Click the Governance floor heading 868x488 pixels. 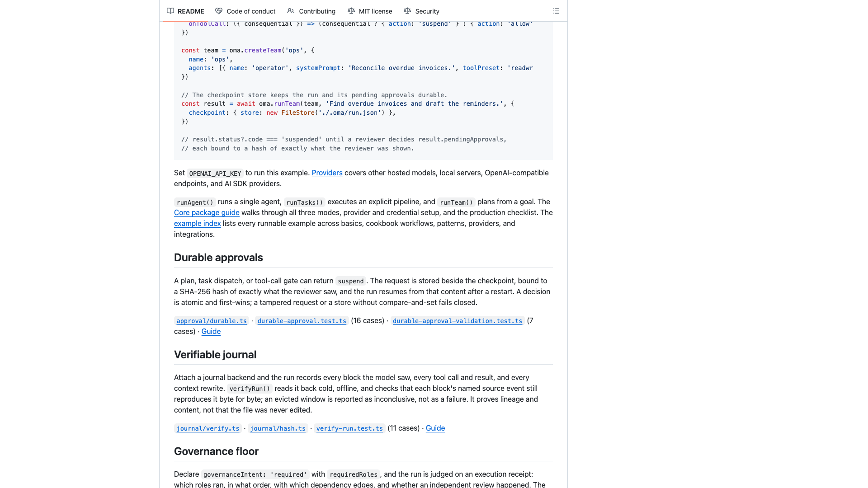216,451
